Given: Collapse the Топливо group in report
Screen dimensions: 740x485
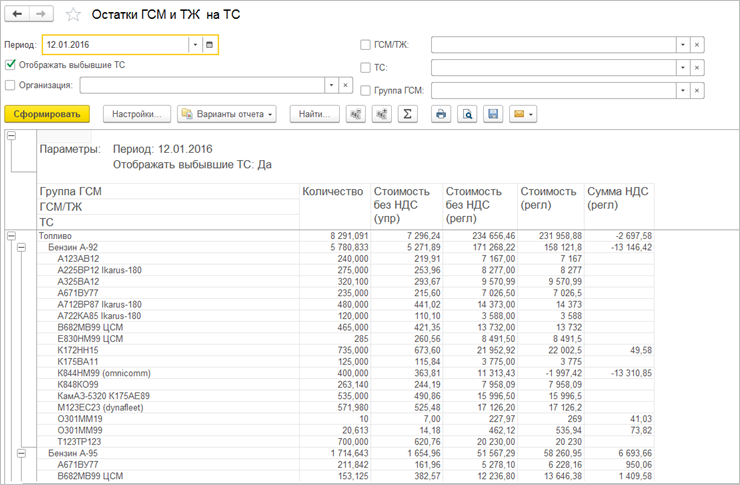Looking at the screenshot, I should tap(11, 236).
